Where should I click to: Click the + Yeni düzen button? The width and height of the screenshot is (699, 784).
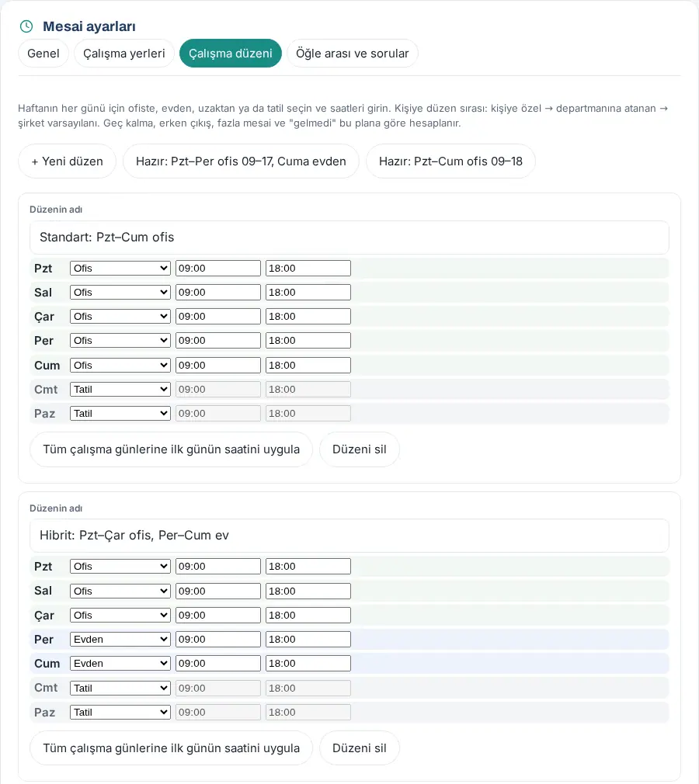pos(67,161)
